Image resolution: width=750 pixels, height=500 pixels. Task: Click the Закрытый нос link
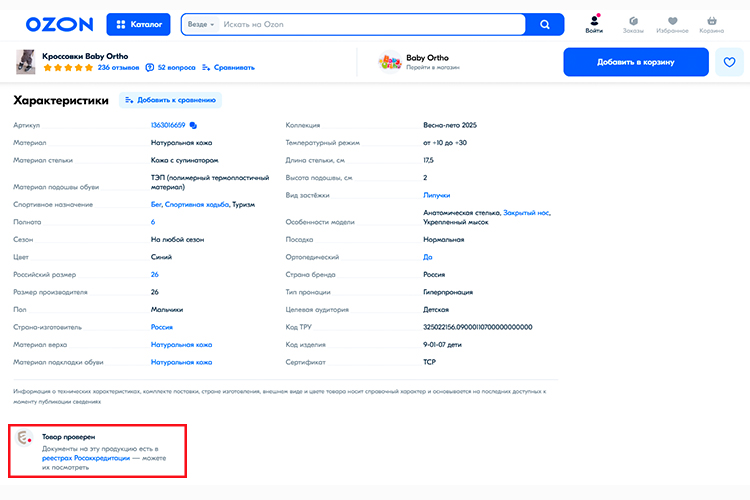(x=526, y=212)
